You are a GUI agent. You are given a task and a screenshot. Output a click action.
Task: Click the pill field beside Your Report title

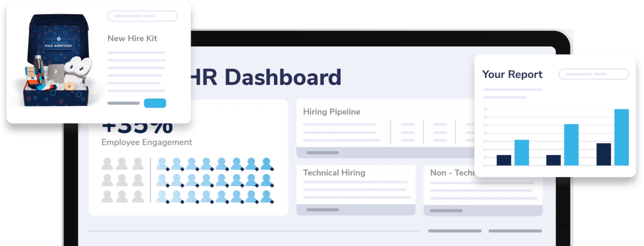point(593,74)
